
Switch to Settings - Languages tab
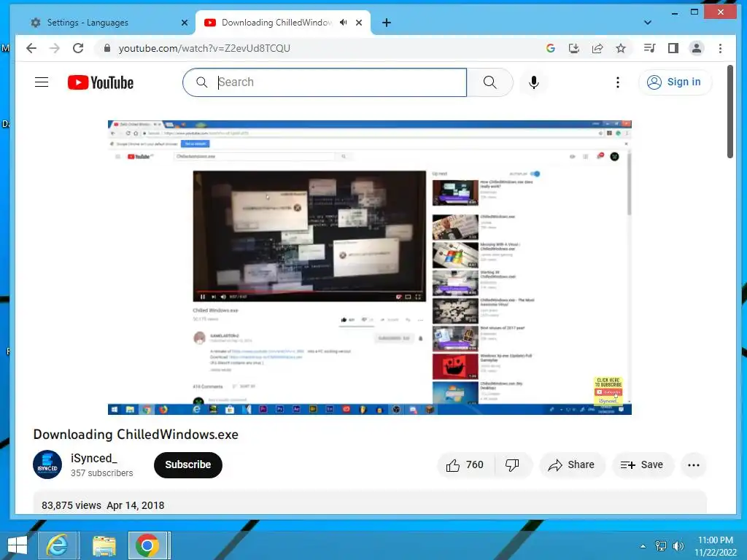pyautogui.click(x=105, y=23)
